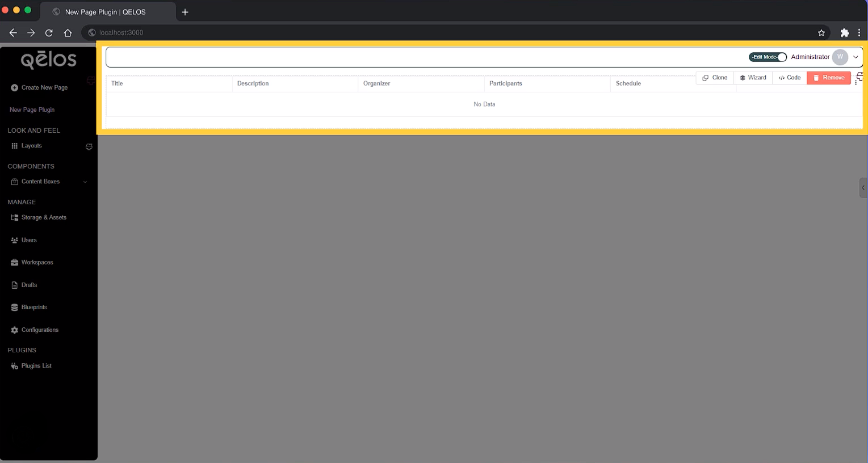
Task: Click the Content Boxes box icon
Action: pos(15,182)
